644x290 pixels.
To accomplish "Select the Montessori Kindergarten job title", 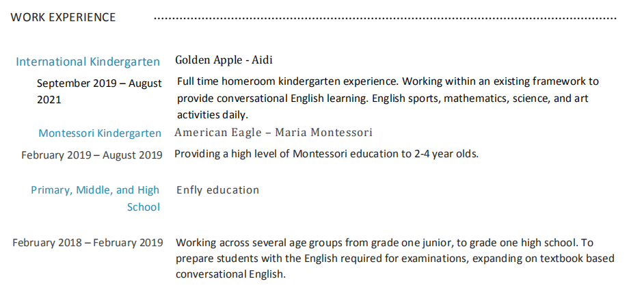I will (100, 133).
